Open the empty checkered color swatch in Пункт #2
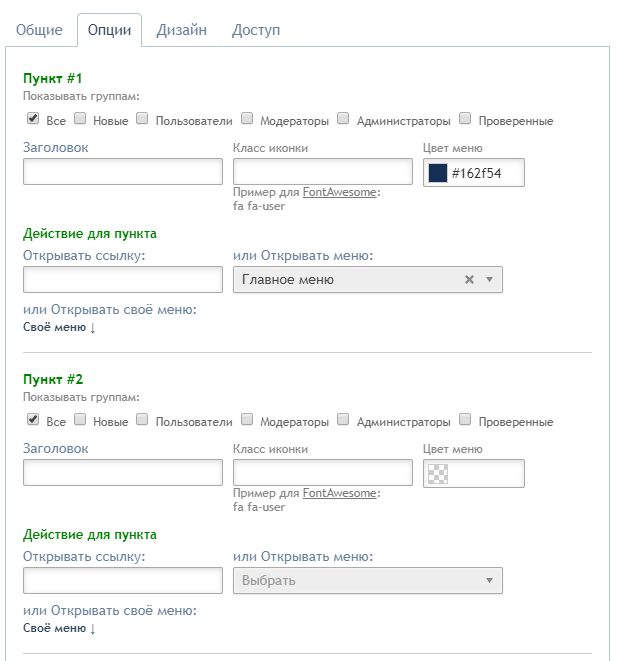The image size is (619, 661). tap(438, 474)
